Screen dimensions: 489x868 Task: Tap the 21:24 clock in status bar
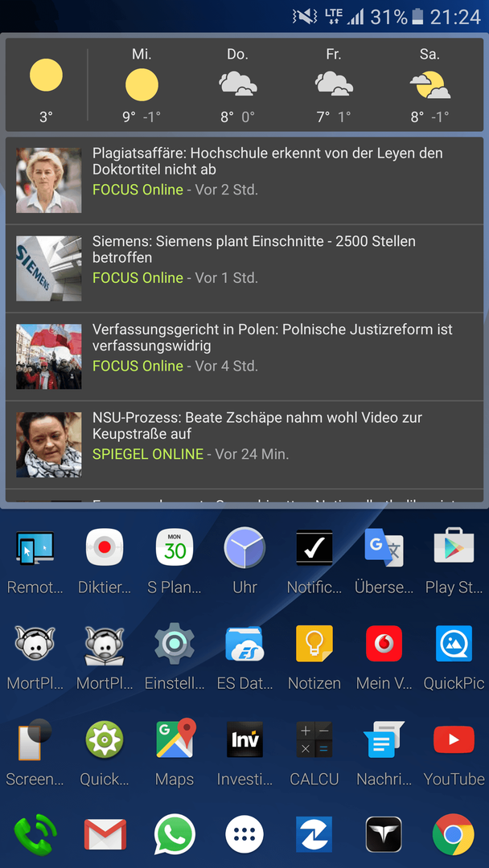[x=455, y=17]
